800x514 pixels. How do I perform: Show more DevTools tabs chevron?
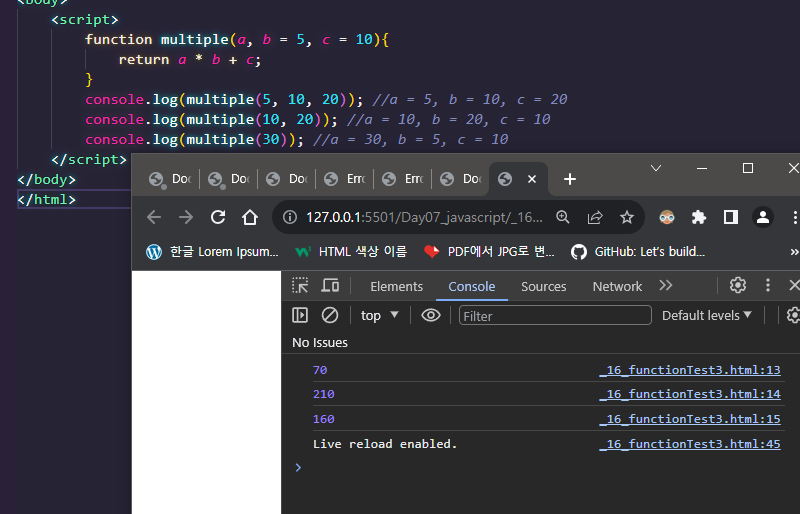pyautogui.click(x=666, y=285)
